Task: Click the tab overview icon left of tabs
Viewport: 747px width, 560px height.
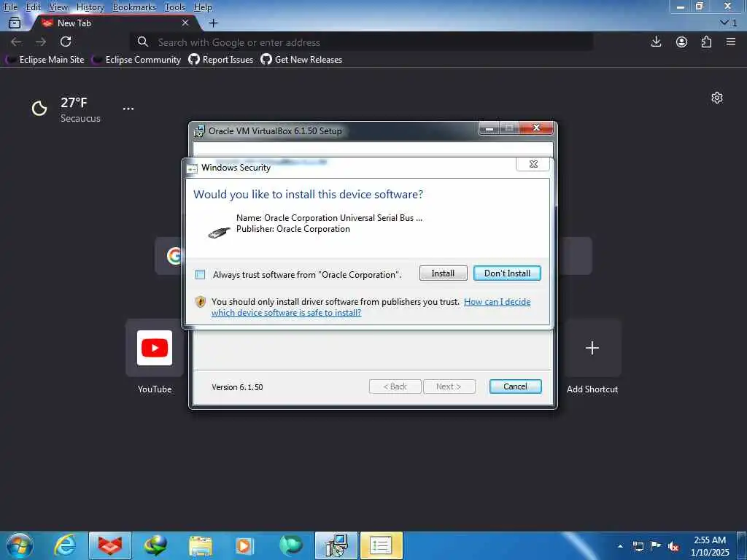Action: [15, 23]
